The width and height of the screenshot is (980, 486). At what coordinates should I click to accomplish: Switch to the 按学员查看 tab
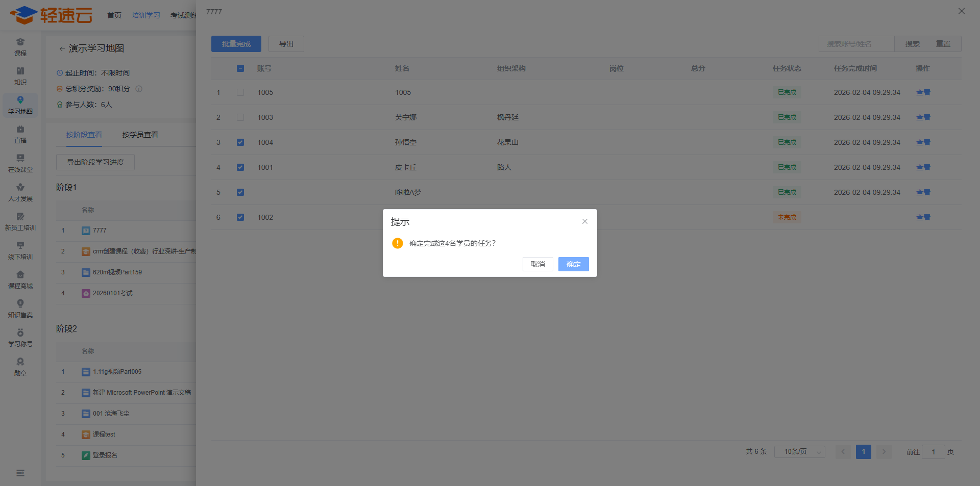(140, 135)
